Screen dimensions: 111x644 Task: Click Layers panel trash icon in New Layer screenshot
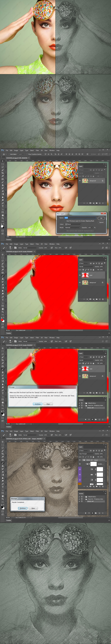(x=103, y=203)
